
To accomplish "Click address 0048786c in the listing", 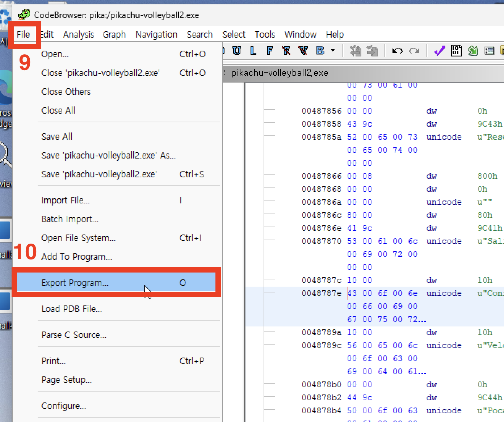I will click(322, 215).
